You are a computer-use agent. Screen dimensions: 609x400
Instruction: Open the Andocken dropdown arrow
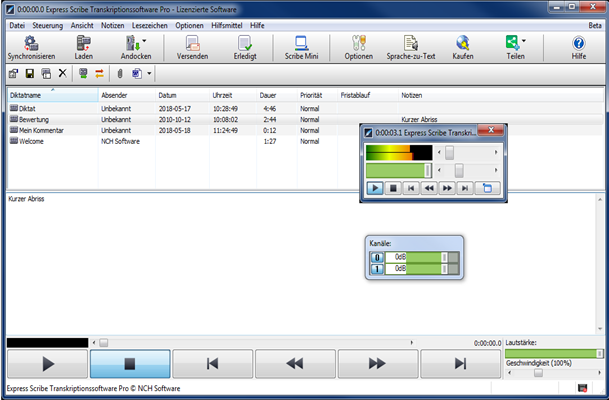click(144, 40)
